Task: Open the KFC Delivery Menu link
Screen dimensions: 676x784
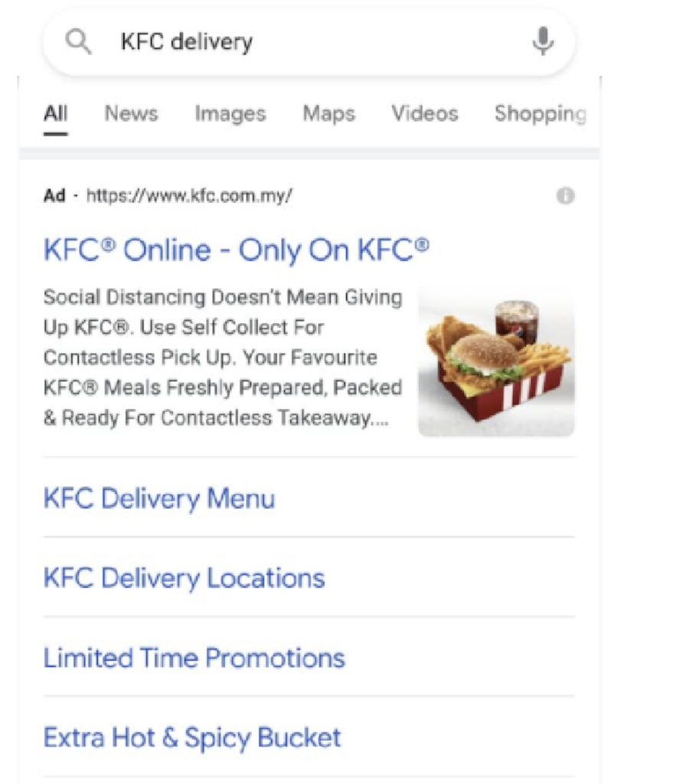Action: 159,499
